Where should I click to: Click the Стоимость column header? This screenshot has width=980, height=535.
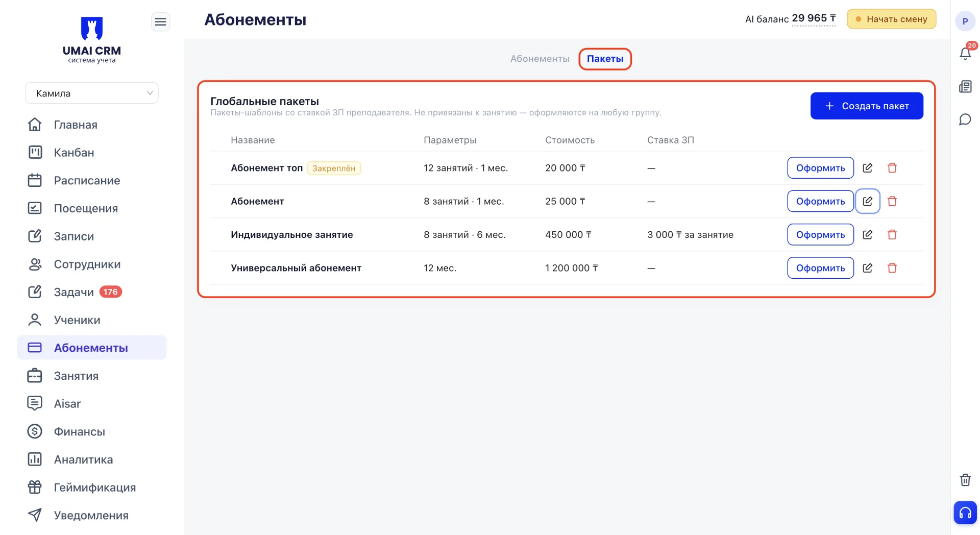(x=570, y=140)
